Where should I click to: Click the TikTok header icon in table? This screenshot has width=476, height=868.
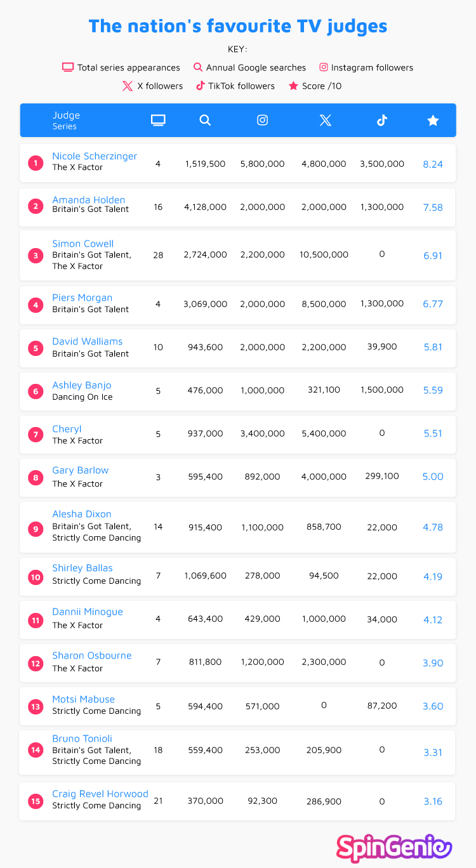pyautogui.click(x=381, y=121)
